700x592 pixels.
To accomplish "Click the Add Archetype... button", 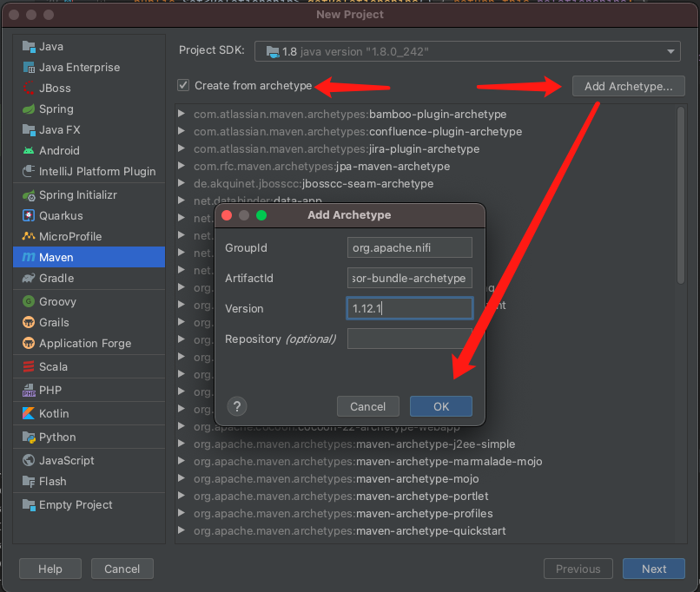I will [x=629, y=86].
